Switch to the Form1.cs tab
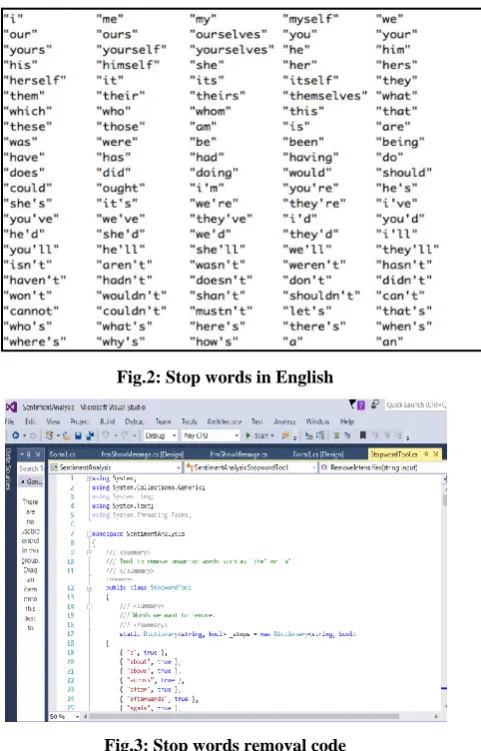481x751 pixels. click(x=62, y=454)
